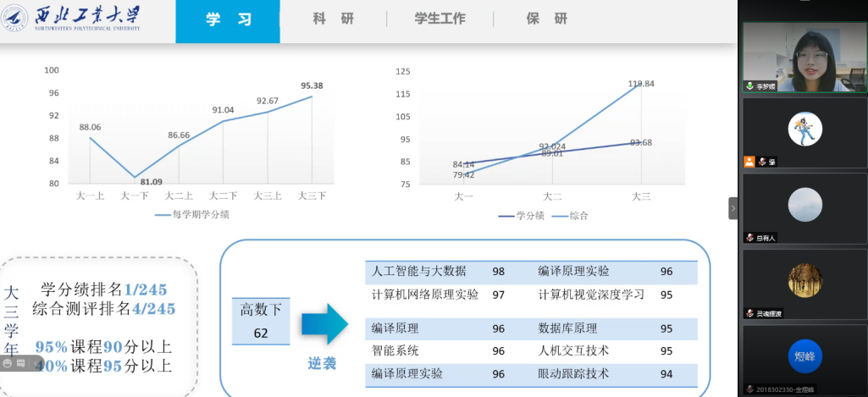Collapse the floating reaction toolbar chevron
Viewport: 868px width, 397px height.
[34, 362]
